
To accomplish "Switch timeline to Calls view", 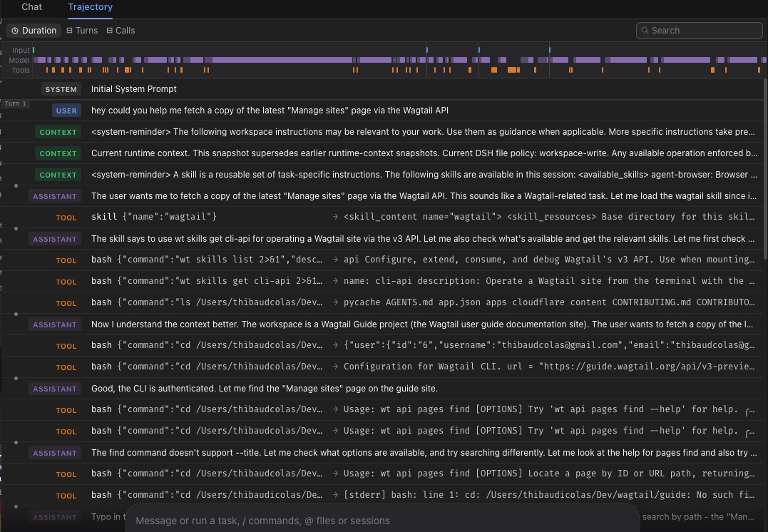I will pyautogui.click(x=121, y=31).
